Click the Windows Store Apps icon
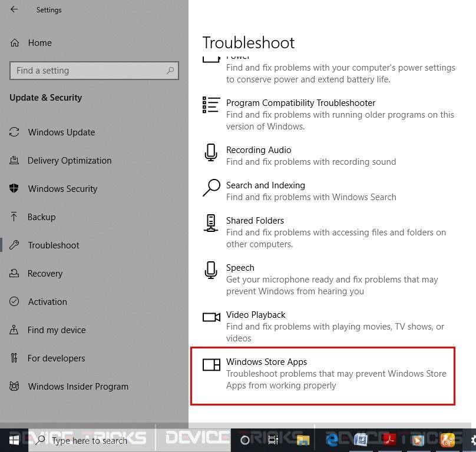This screenshot has height=452, width=476. pos(211,364)
